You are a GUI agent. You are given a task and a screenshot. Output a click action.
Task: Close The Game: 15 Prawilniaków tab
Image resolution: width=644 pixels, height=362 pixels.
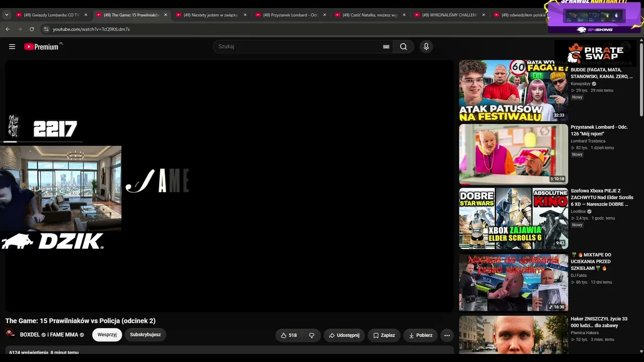coord(166,15)
